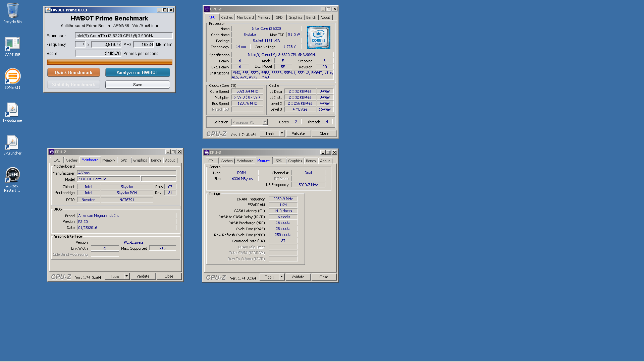644x362 pixels.
Task: Click motherboard model Z170 OC Formula
Action: click(x=109, y=179)
